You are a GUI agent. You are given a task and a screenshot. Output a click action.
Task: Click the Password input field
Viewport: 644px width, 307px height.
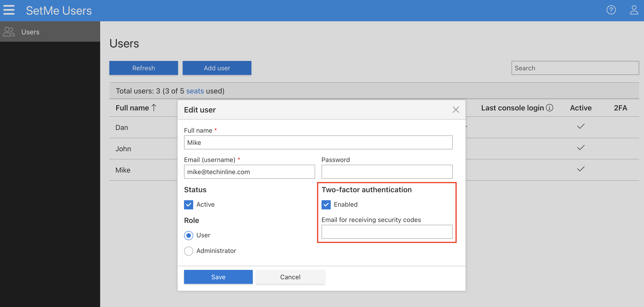[x=387, y=172]
